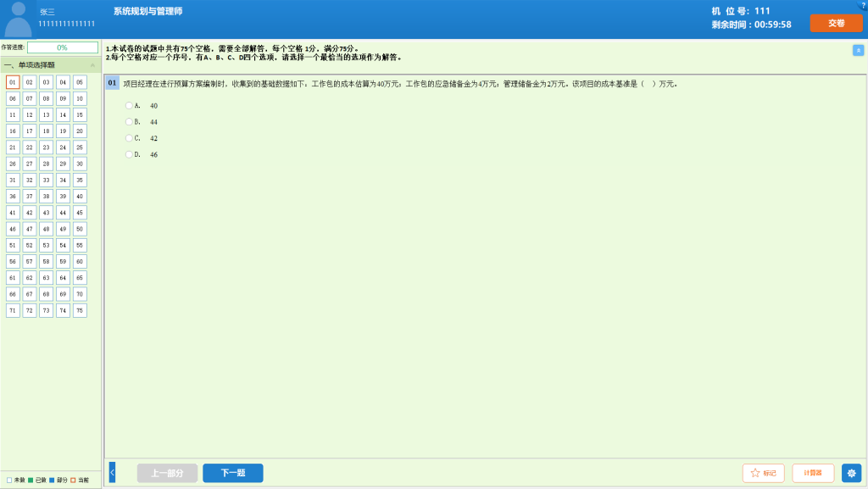Click the user avatar icon
The width and height of the screenshot is (868, 489).
(x=18, y=19)
